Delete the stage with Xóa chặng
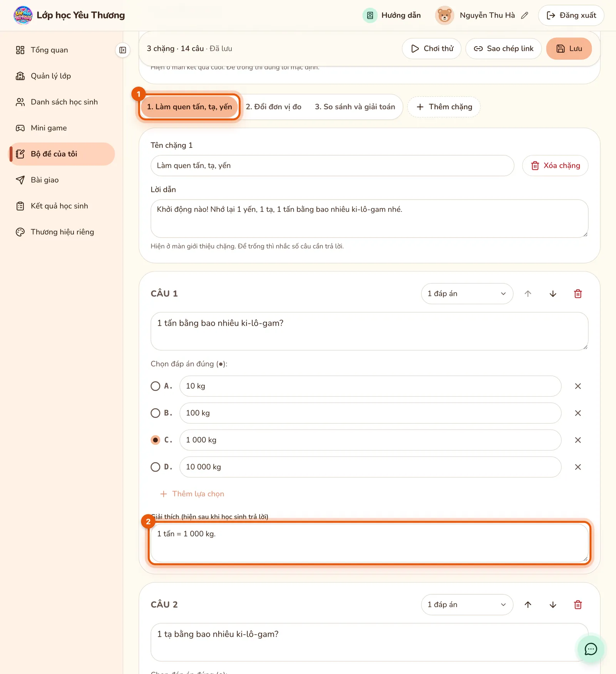 click(x=555, y=166)
